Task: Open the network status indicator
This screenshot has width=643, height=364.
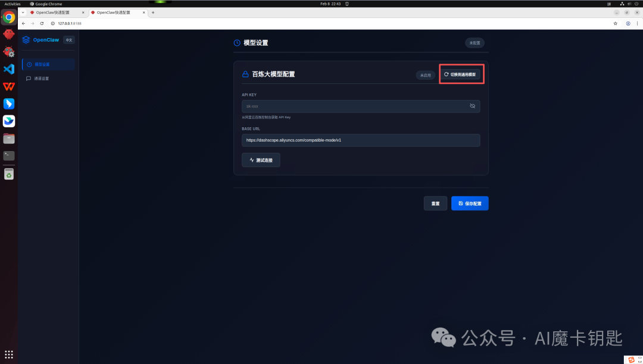Action: [x=622, y=4]
